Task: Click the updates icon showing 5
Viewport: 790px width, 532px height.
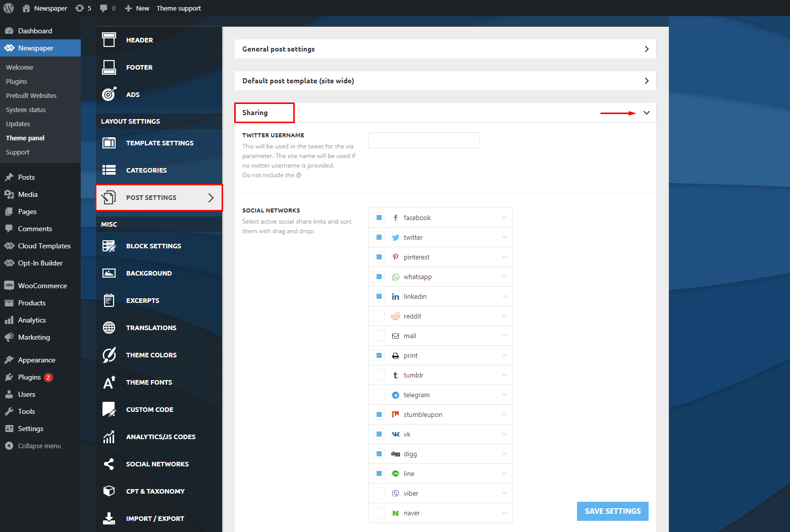Action: (x=79, y=8)
